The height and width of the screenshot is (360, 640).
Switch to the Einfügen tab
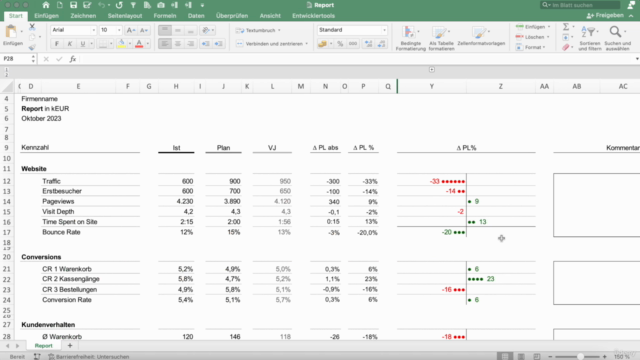click(x=47, y=16)
